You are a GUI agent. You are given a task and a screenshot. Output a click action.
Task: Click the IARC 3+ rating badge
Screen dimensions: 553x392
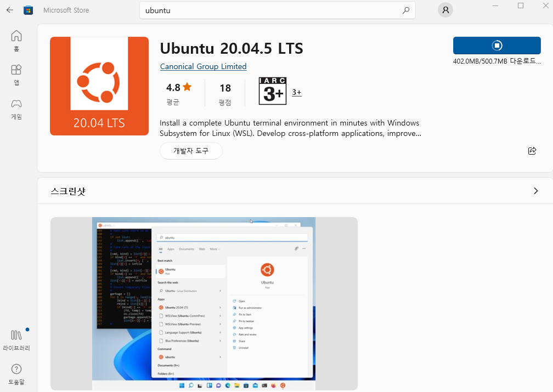pos(272,91)
